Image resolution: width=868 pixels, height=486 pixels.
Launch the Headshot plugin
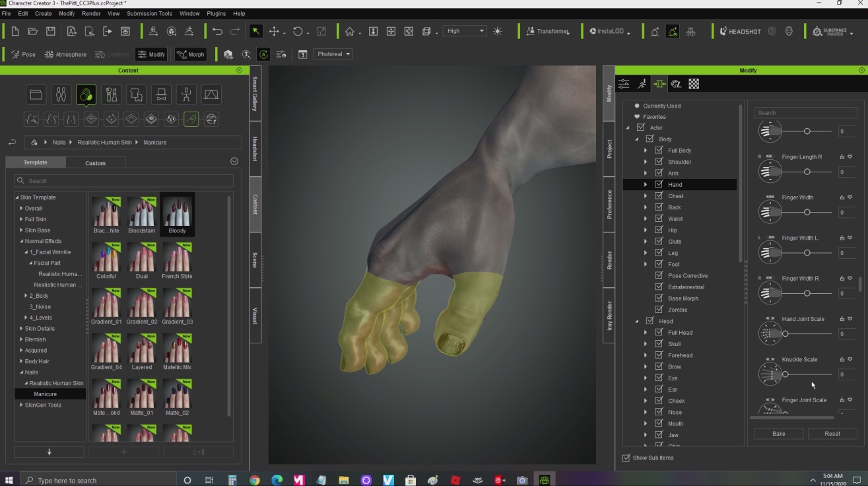click(x=739, y=31)
